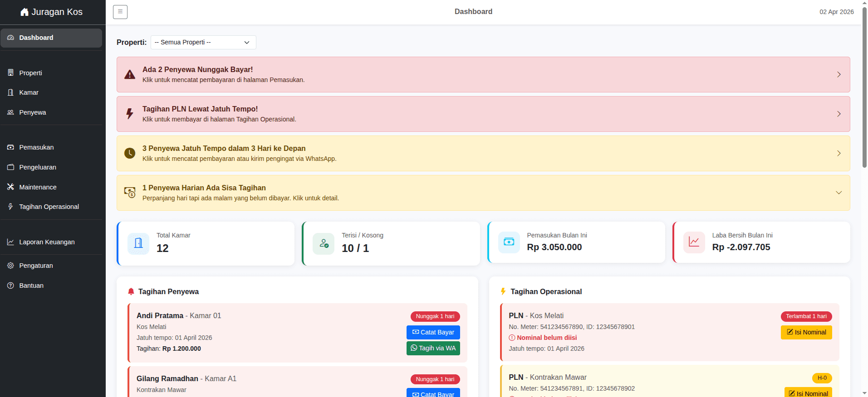
Task: Click the lightning icon in PLN overdue alert
Action: pos(130,114)
